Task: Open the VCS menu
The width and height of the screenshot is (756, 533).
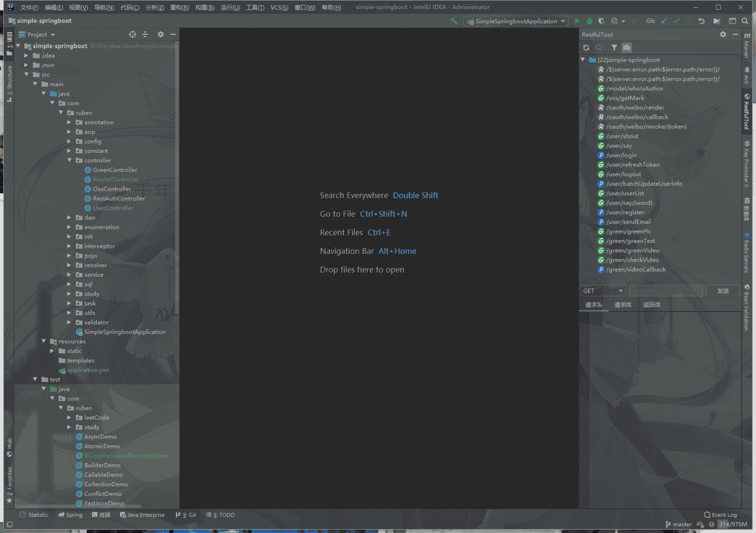Action: tap(279, 7)
